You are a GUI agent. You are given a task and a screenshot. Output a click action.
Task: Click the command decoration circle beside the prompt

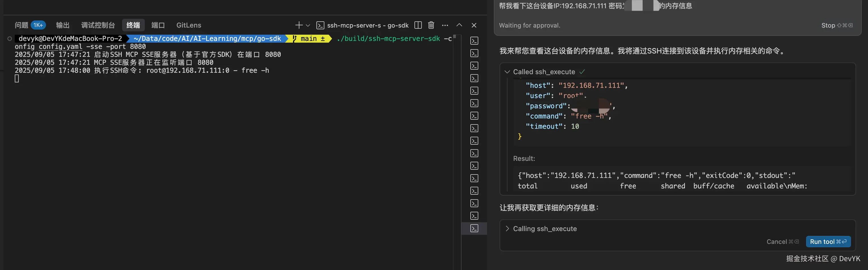coord(10,38)
